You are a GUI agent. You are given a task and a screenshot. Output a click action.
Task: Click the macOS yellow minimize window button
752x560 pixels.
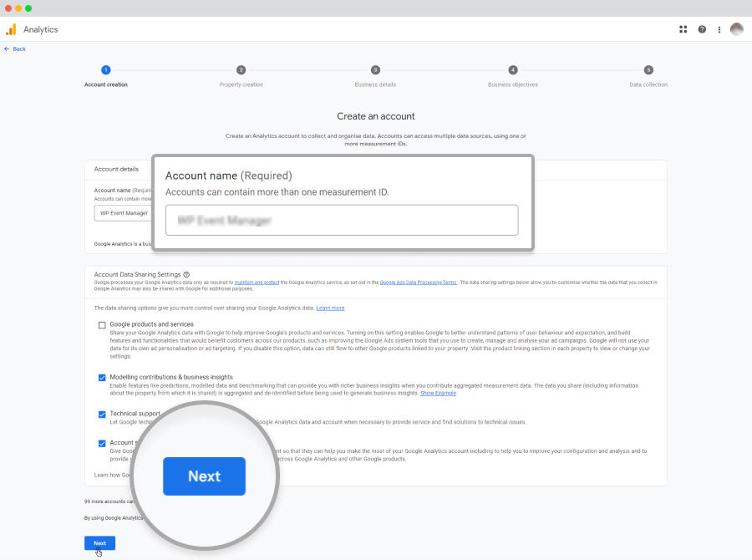point(18,8)
